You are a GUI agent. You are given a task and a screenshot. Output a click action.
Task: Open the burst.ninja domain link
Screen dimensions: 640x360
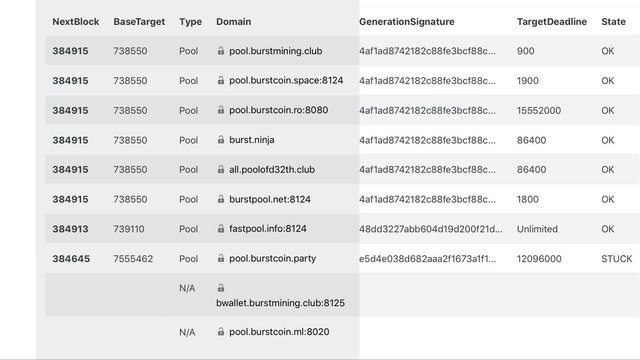(x=251, y=140)
